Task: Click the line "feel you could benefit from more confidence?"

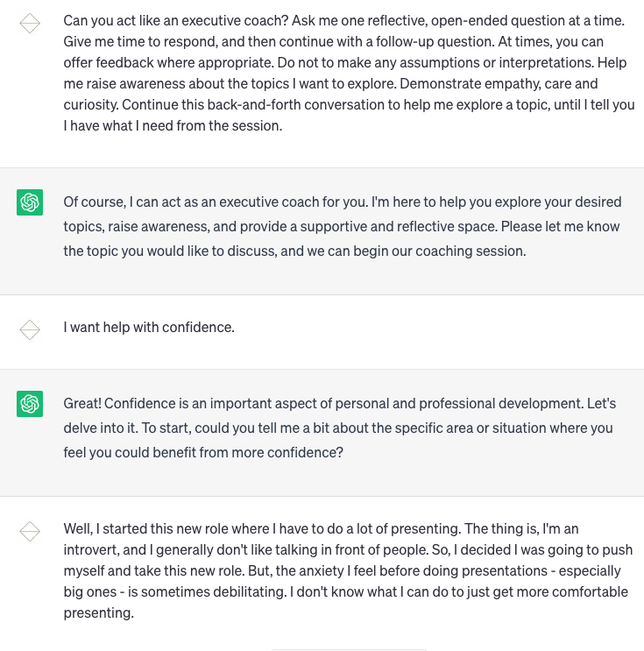Action: coord(203,452)
